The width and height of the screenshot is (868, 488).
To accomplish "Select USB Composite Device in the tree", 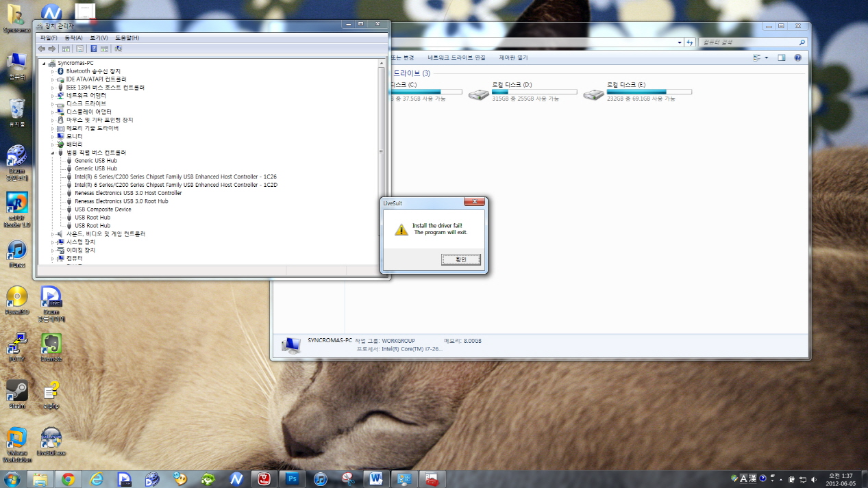I will pyautogui.click(x=103, y=209).
